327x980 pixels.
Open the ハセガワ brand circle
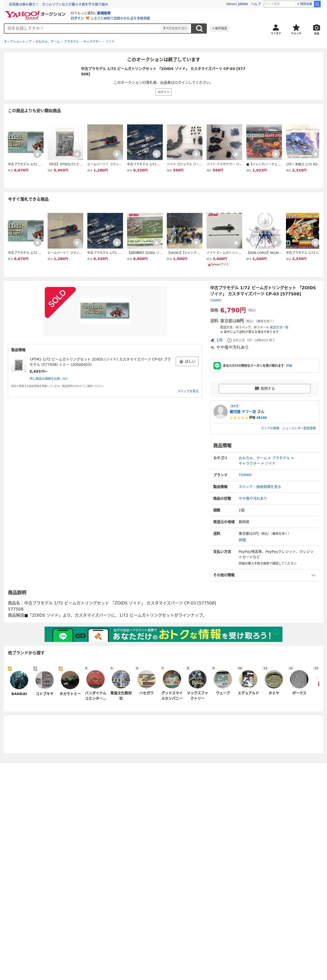[146, 680]
